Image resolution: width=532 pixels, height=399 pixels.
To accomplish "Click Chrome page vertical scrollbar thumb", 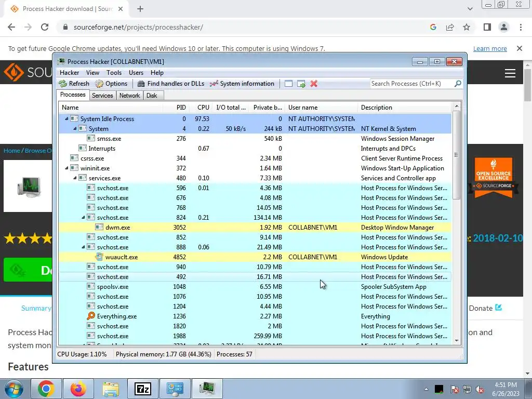I will [528, 85].
